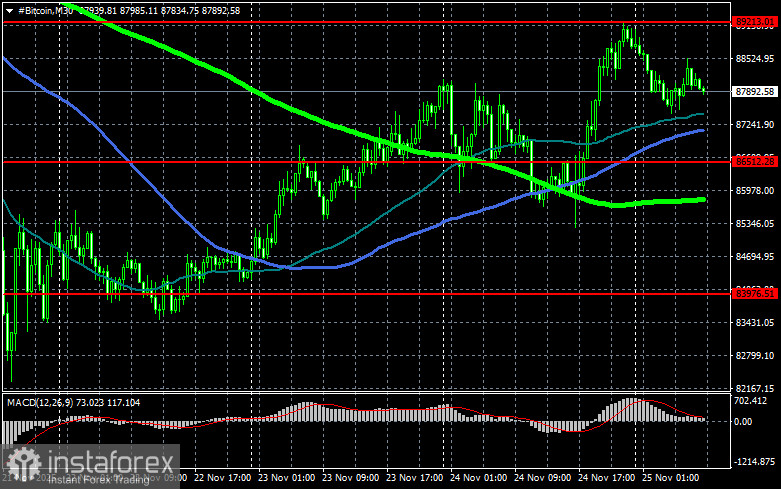Click the 87985.11 high value in header
The width and height of the screenshot is (781, 489).
[138, 10]
